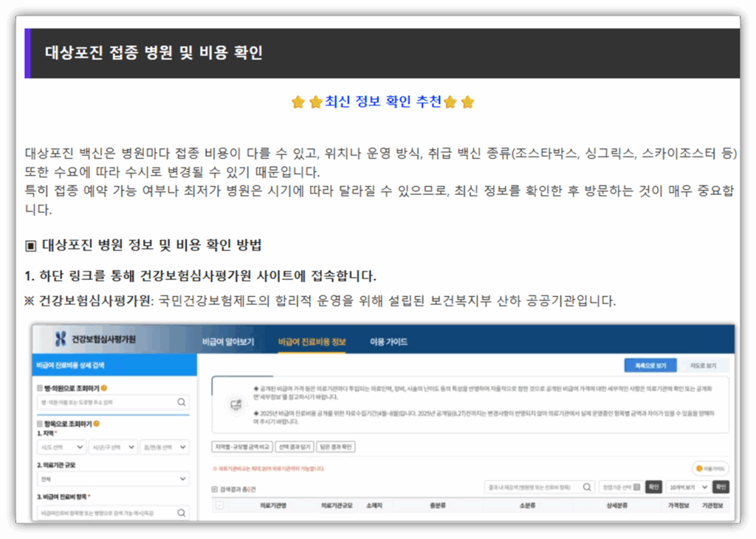Click the 의료기관규모 column header
The height and width of the screenshot is (539, 756).
[x=337, y=505]
